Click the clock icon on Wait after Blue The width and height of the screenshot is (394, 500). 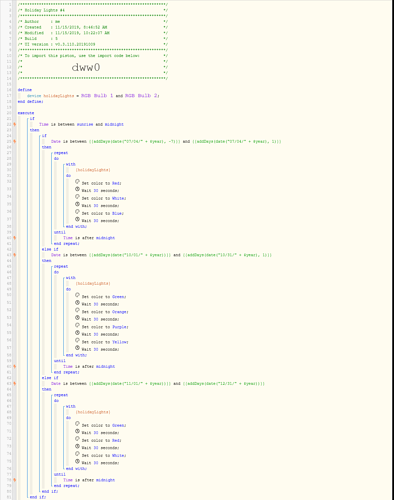[x=77, y=219]
